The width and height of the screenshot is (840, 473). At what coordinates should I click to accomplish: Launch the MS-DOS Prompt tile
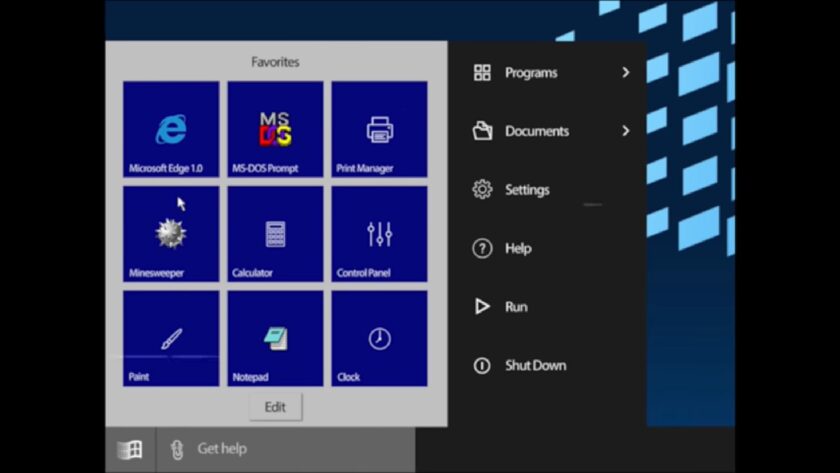(275, 129)
